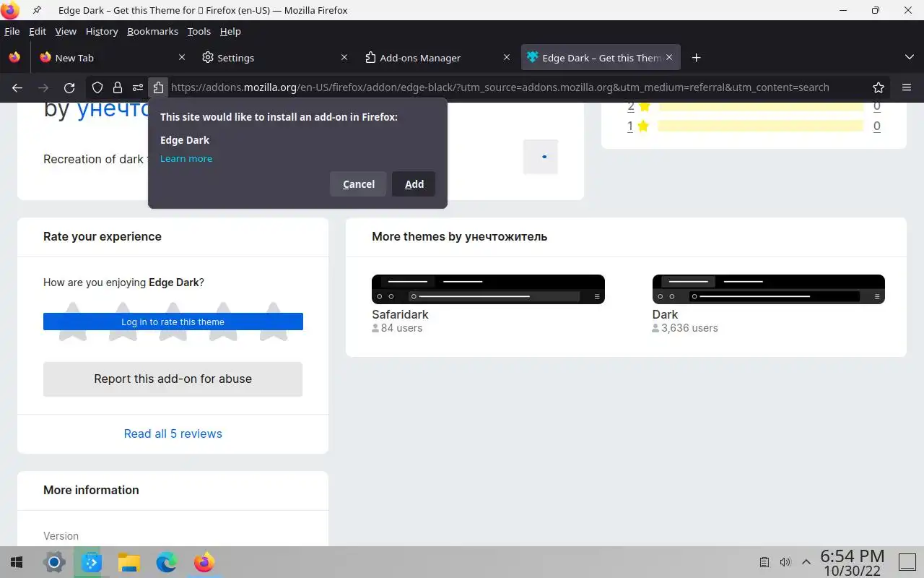Click the loading install button on page

(x=541, y=157)
